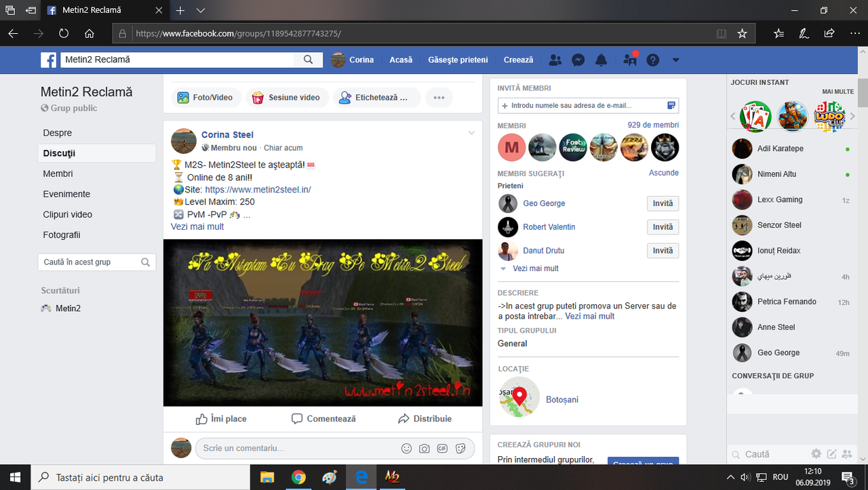Viewport: 868px width, 490px height.
Task: Click Distribuie to share post
Action: click(425, 419)
